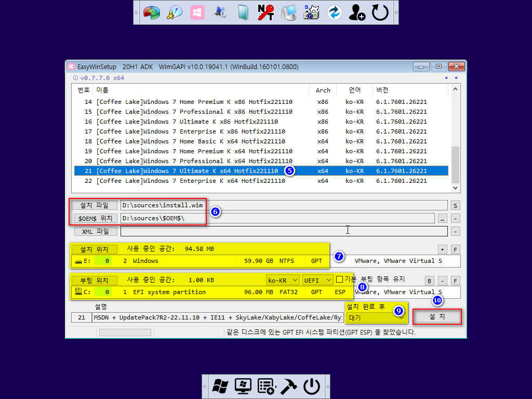Click the 부팅 위치 button

pyautogui.click(x=95, y=281)
